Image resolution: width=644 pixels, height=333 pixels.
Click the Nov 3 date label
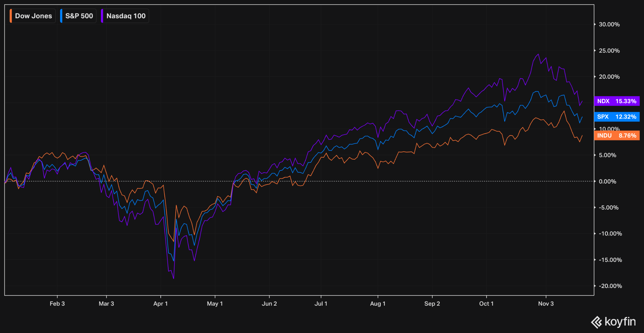click(x=546, y=304)
